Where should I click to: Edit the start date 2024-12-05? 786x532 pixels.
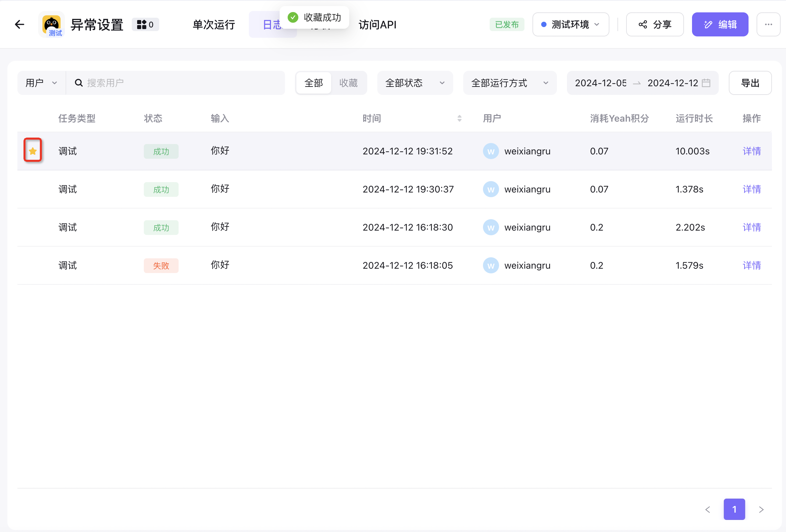[601, 83]
